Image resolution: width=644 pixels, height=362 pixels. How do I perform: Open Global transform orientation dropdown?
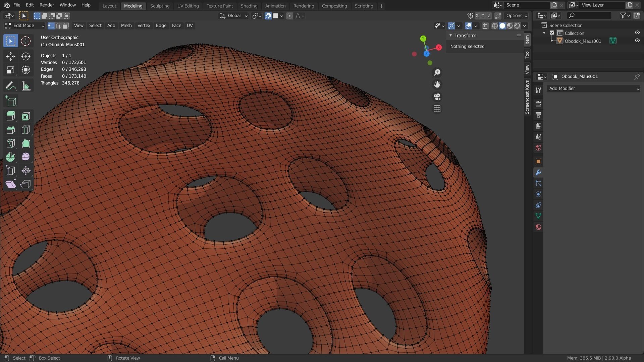233,16
